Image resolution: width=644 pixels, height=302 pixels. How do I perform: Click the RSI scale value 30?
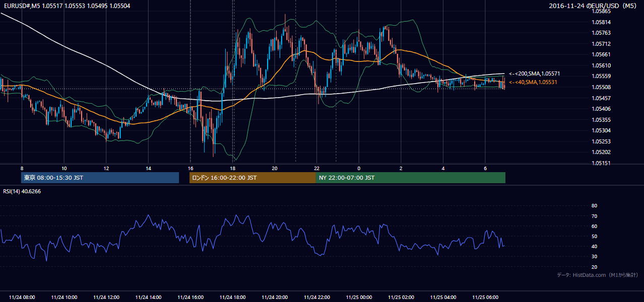(594, 257)
